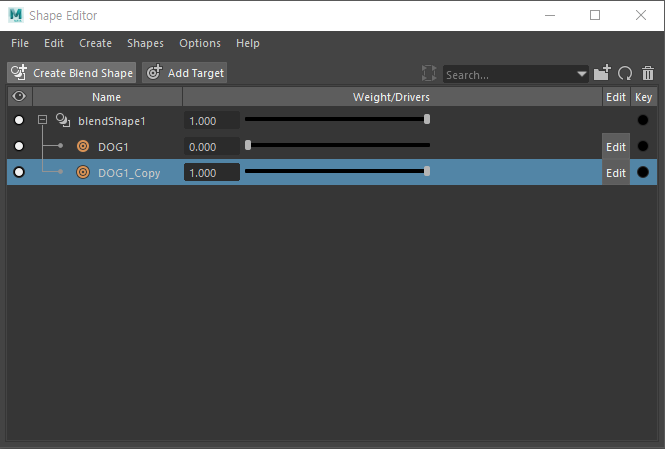Click the blendShape1 deformer icon
The height and width of the screenshot is (449, 665).
(63, 120)
